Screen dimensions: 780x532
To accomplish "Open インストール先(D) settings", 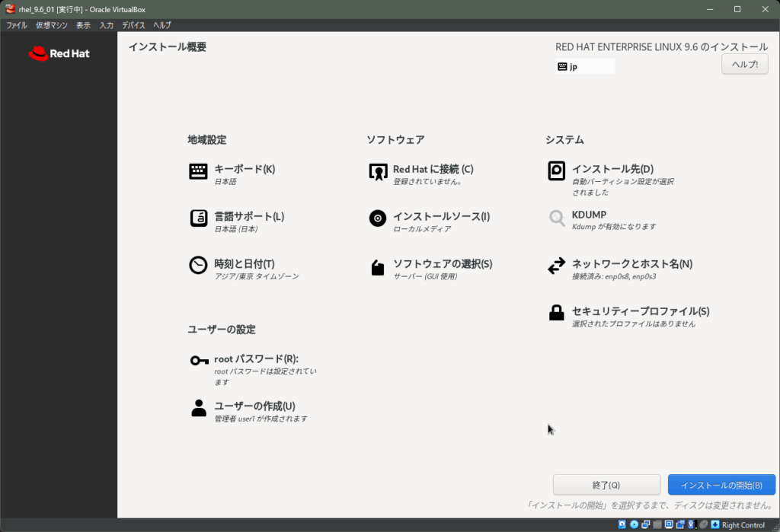I will [x=612, y=169].
